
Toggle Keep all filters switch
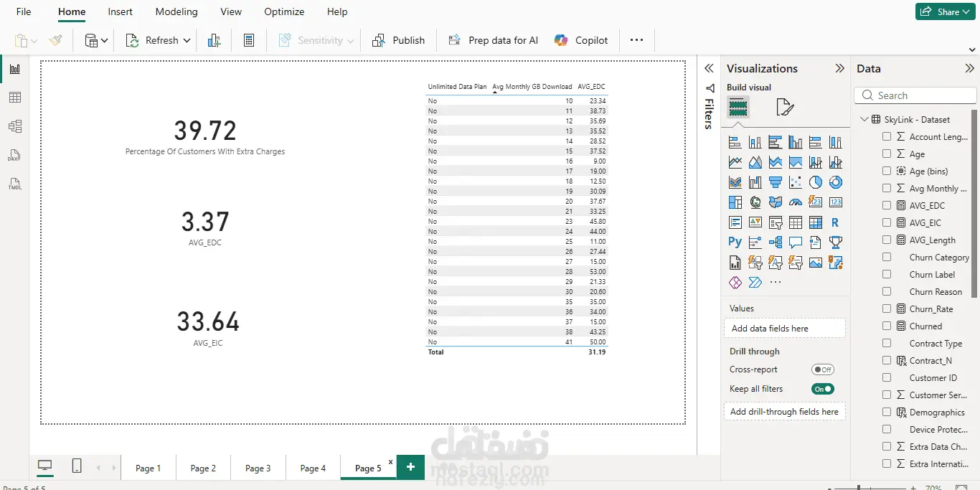coord(823,389)
